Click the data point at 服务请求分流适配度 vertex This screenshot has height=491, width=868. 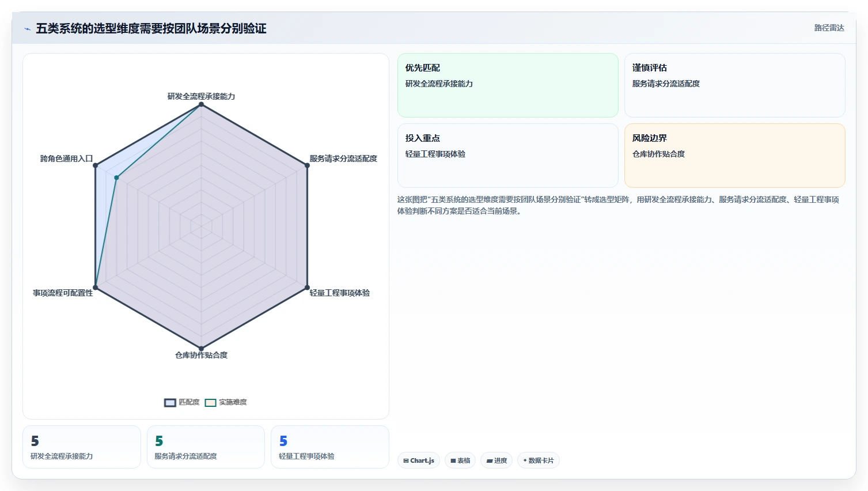[307, 165]
